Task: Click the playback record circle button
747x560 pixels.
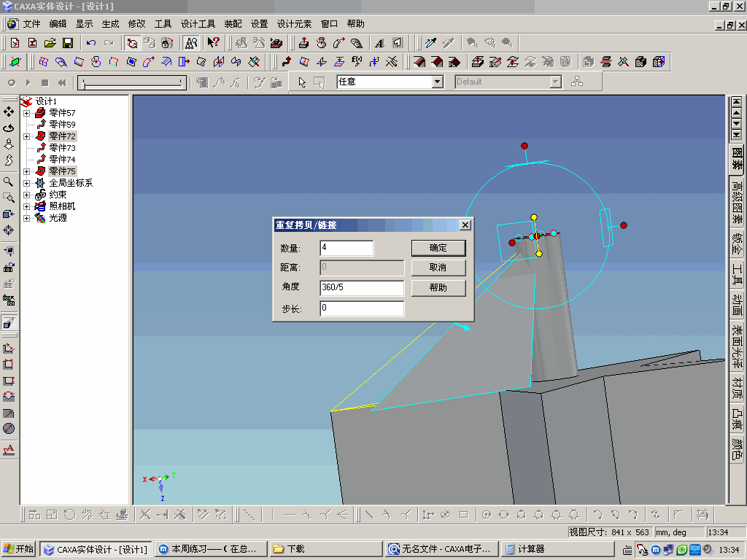Action: pyautogui.click(x=12, y=83)
